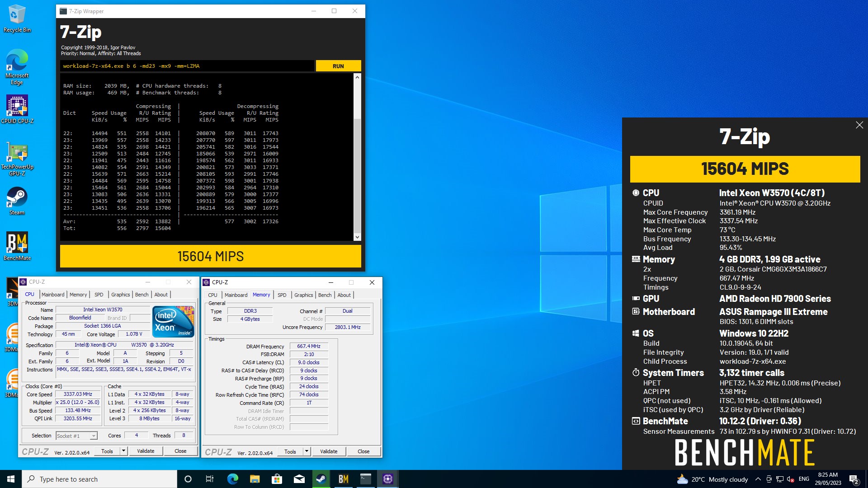Open the clock and date flyout
This screenshot has width=868, height=488.
pos(828,479)
